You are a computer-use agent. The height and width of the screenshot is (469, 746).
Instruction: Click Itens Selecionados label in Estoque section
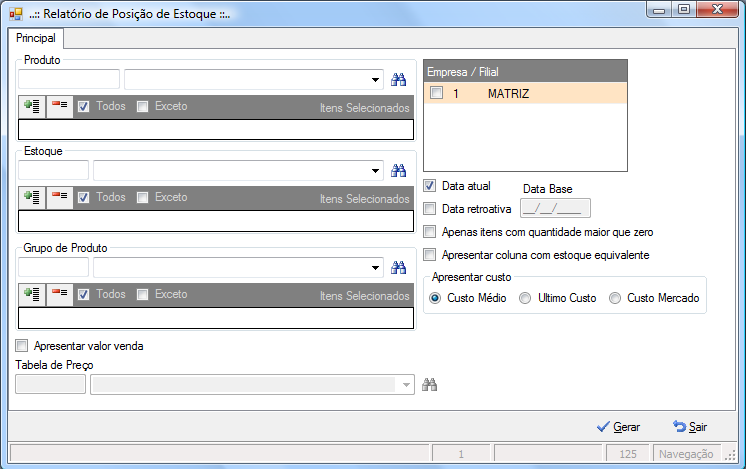[x=364, y=199]
